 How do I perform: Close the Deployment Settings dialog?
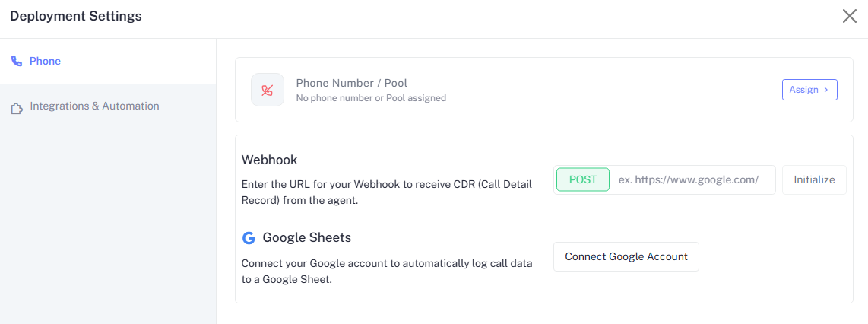click(849, 16)
